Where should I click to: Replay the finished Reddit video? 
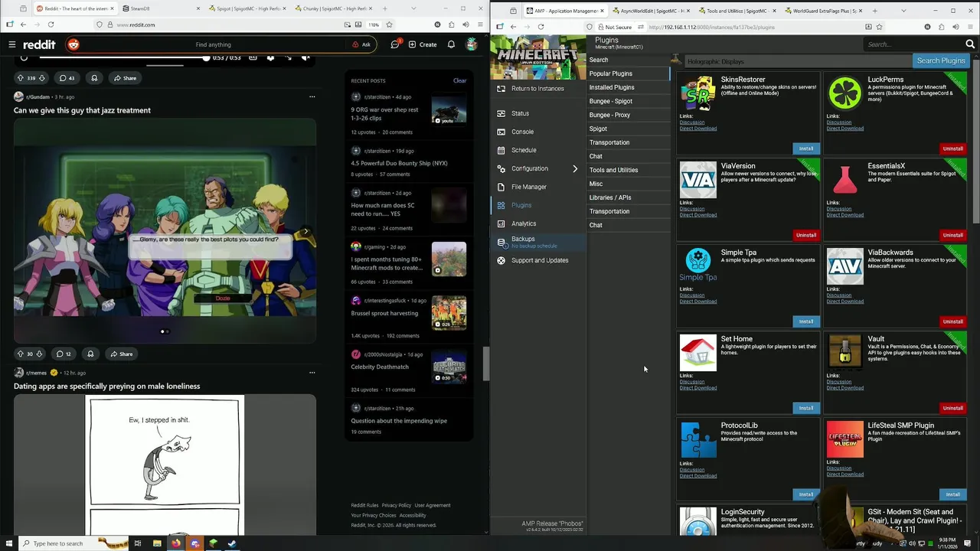point(24,57)
